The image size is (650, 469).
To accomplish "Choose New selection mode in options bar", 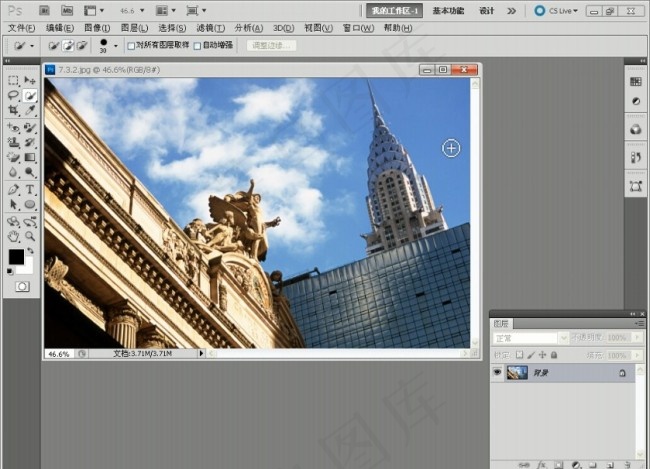I will [x=53, y=46].
